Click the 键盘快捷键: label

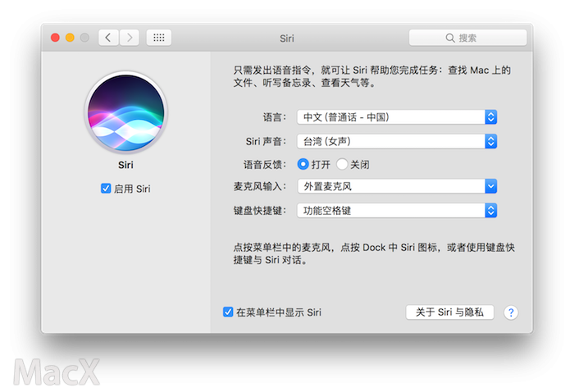(x=260, y=211)
